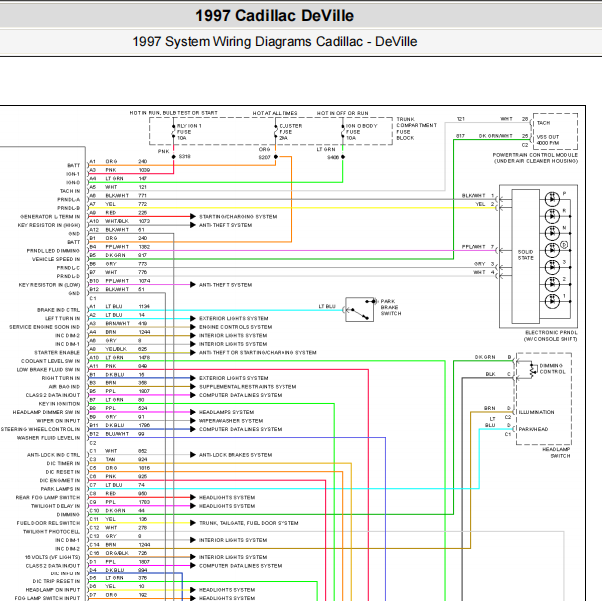Click the arrow pointing to Starting/Charging System
602x601 pixels.
[193, 217]
